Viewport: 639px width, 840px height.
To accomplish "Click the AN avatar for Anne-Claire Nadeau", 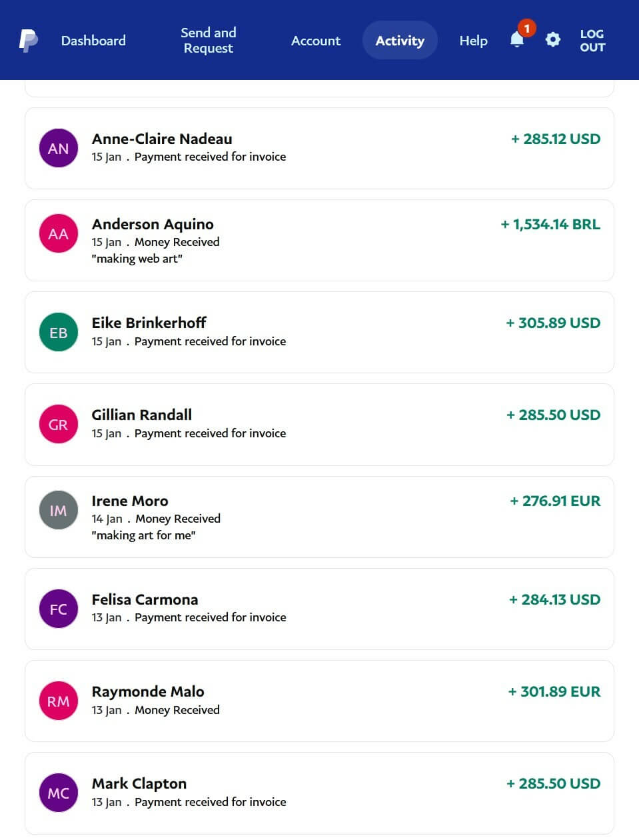I will 59,148.
